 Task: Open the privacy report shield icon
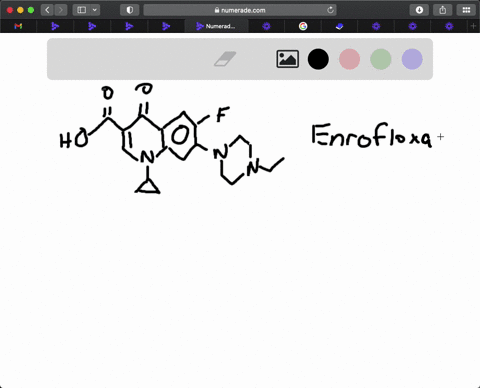pyautogui.click(x=130, y=10)
